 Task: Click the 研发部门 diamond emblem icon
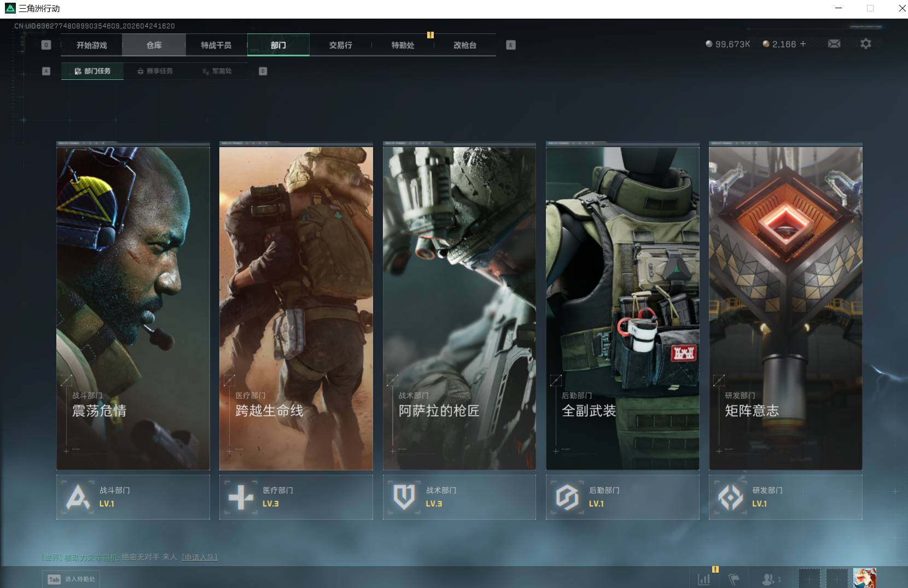tap(730, 497)
